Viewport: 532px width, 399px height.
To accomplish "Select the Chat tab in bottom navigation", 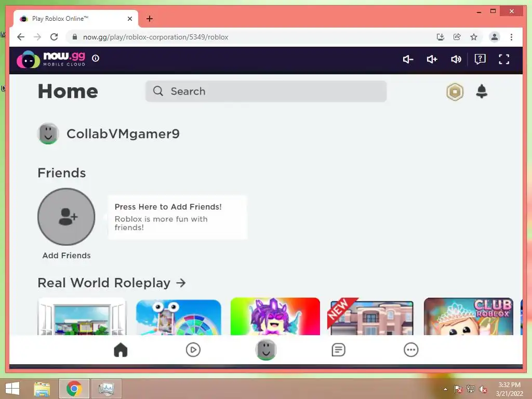I will click(x=338, y=350).
